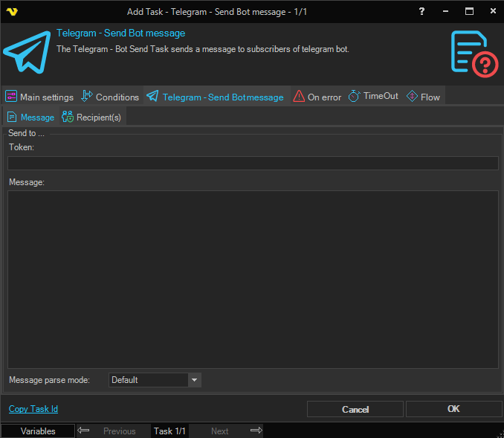Click into the Token input field
This screenshot has height=438, width=504.
(x=253, y=164)
